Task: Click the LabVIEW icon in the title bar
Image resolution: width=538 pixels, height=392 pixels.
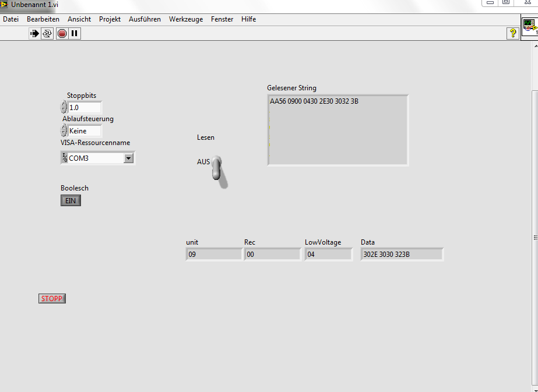Action: [3, 5]
